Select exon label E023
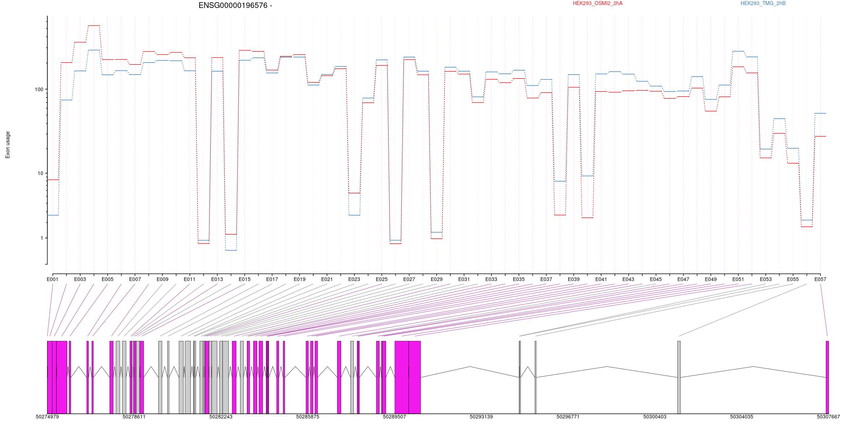868x434 pixels. [x=354, y=279]
